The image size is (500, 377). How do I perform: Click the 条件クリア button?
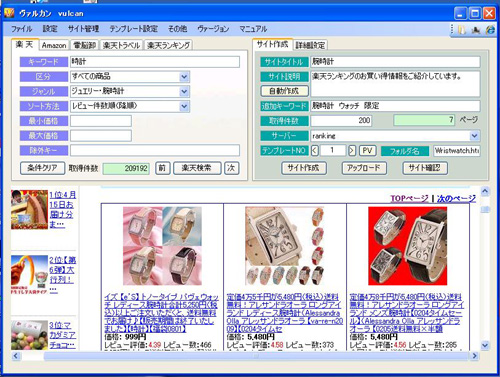click(x=42, y=168)
